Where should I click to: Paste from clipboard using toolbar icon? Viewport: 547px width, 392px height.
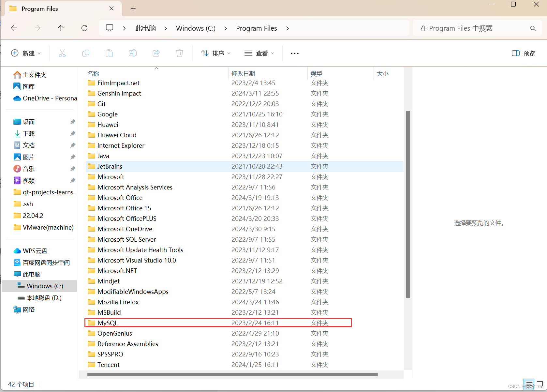[109, 53]
